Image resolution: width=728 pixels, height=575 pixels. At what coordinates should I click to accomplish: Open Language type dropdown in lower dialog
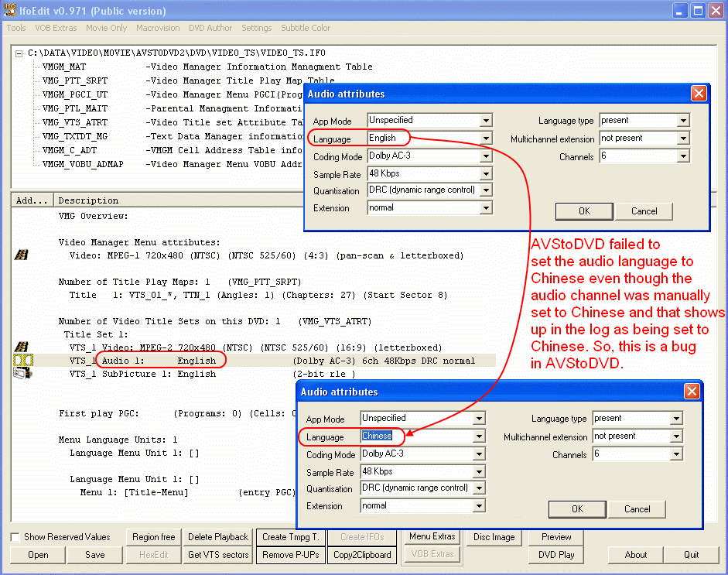(676, 419)
